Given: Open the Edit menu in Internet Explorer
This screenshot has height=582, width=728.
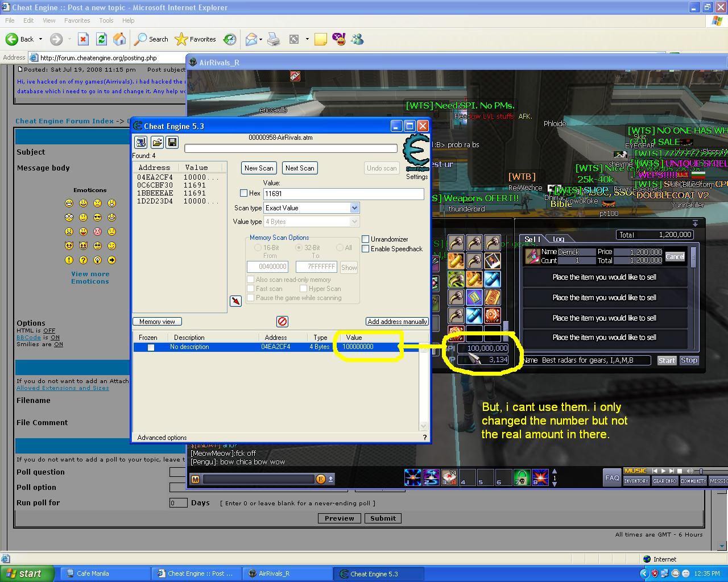Looking at the screenshot, I should [28, 20].
